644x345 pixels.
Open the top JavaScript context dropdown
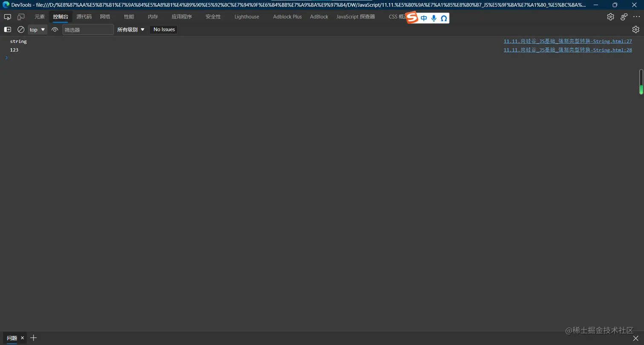[37, 29]
